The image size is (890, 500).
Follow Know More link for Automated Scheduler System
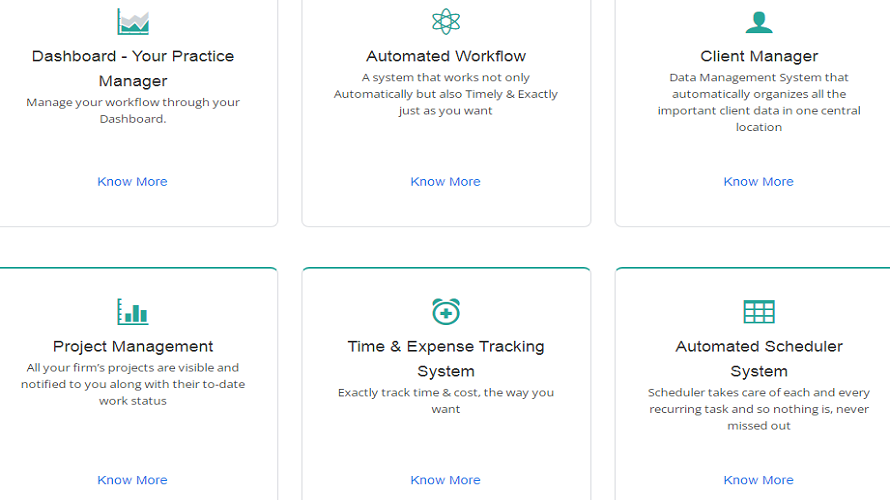[x=758, y=480]
